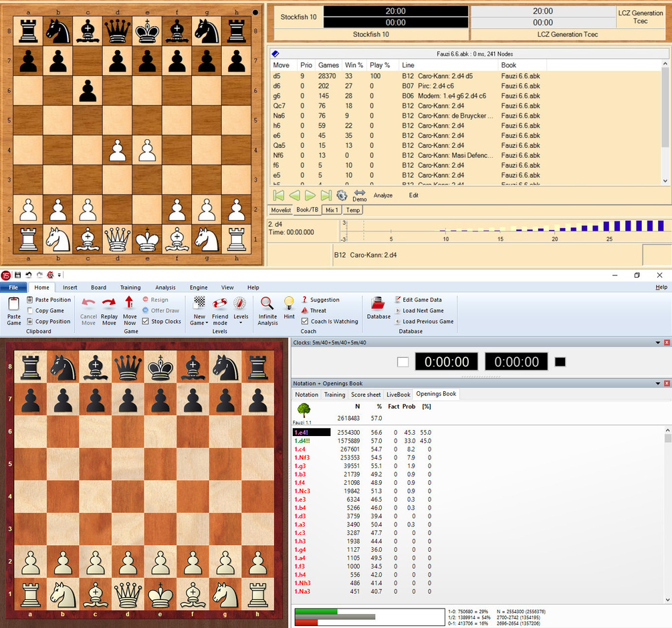
Task: Switch to the Insert ribbon tab
Action: (70, 287)
